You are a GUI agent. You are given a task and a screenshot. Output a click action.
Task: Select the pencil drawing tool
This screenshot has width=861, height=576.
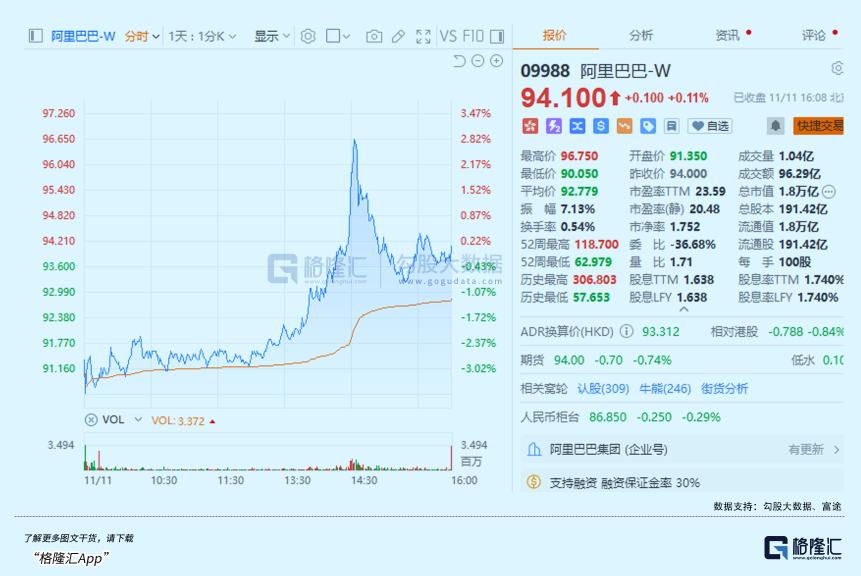[398, 36]
